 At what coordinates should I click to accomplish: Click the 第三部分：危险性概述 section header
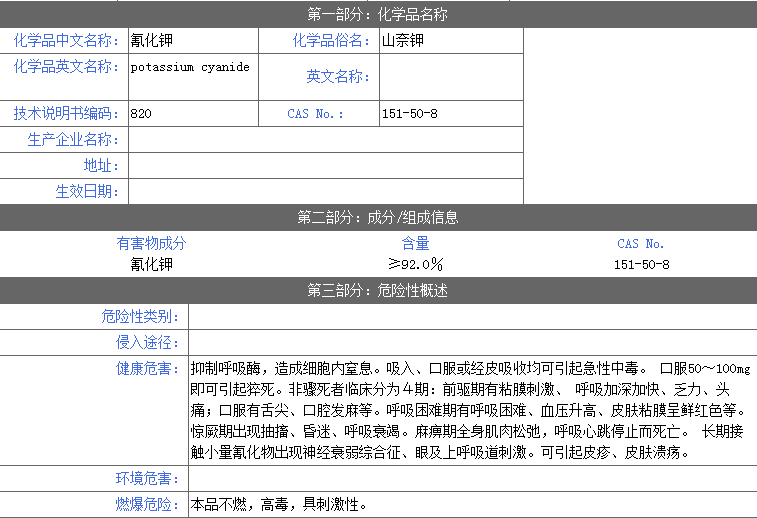378,291
